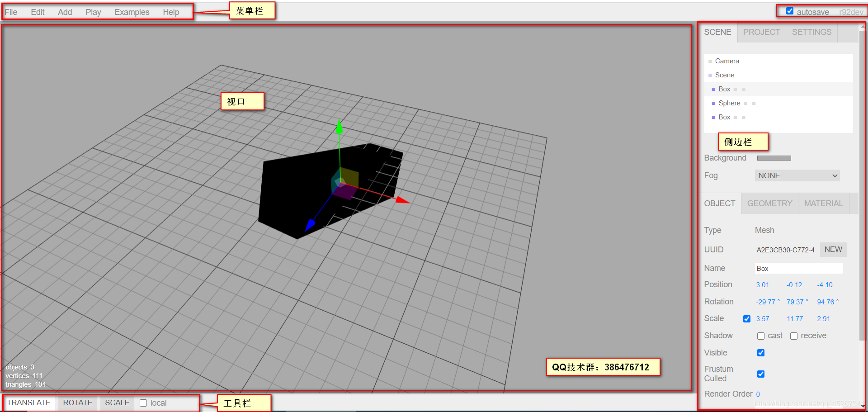Screen dimensions: 868x412
Task: Click the geometry icon next to the first Box
Action: point(735,89)
